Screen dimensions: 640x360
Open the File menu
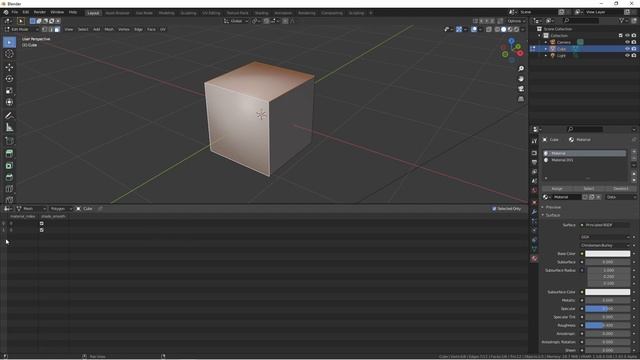coord(15,13)
